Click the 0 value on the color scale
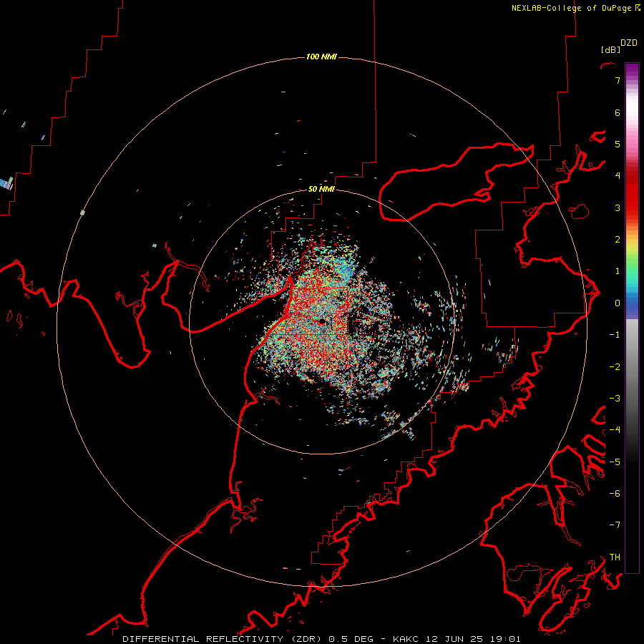The width and height of the screenshot is (644, 644). pos(618,303)
